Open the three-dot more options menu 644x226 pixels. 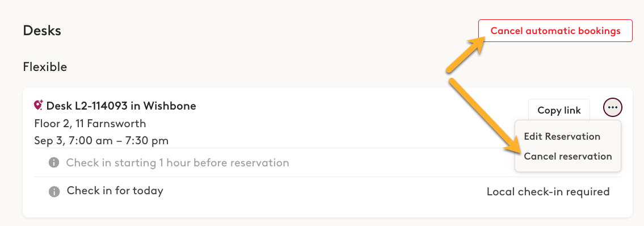[x=612, y=108]
